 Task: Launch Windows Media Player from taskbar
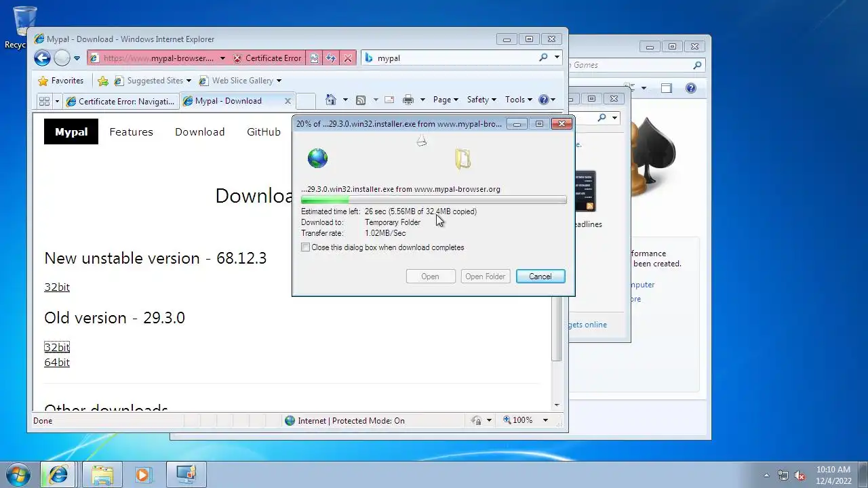pyautogui.click(x=142, y=474)
